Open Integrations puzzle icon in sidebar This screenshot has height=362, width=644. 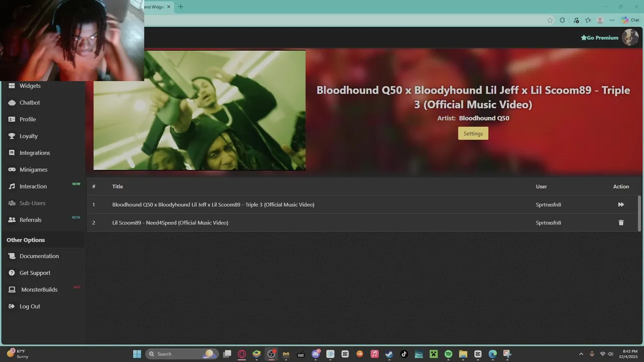coord(12,153)
